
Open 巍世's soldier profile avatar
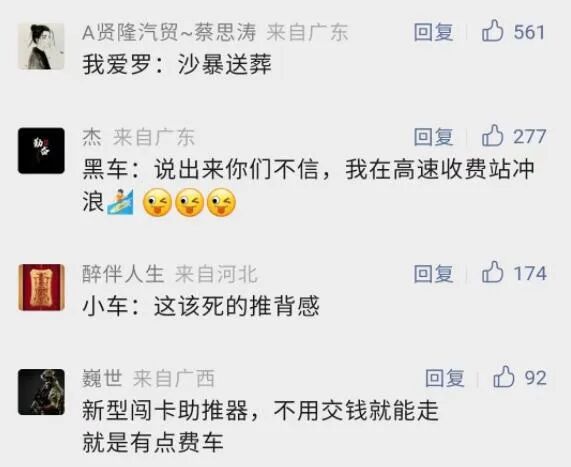[x=41, y=392]
